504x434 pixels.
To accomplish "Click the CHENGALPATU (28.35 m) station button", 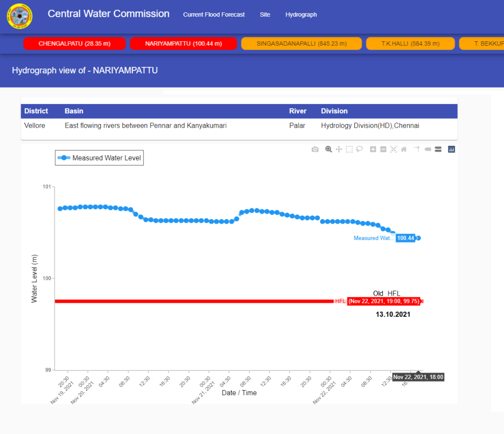I will coord(74,44).
